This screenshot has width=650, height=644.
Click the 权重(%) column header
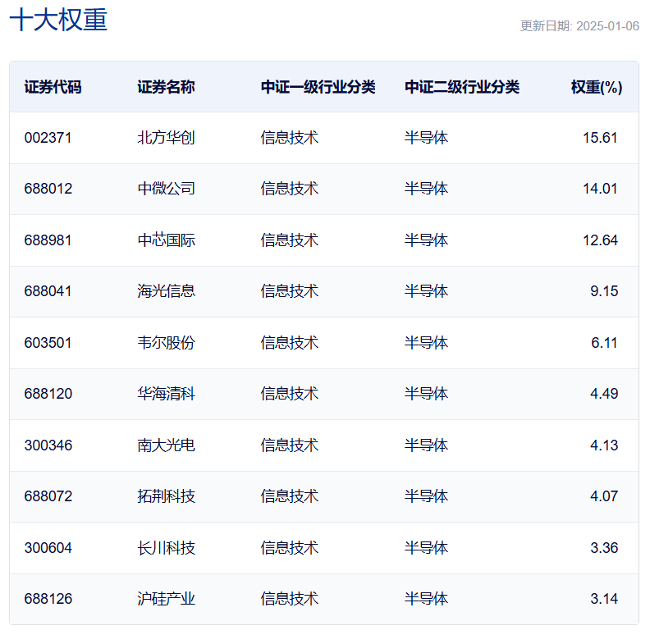point(597,87)
